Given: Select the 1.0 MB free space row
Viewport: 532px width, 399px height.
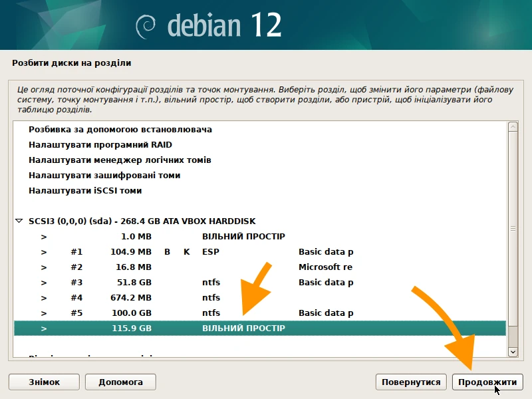Looking at the screenshot, I should (260, 237).
